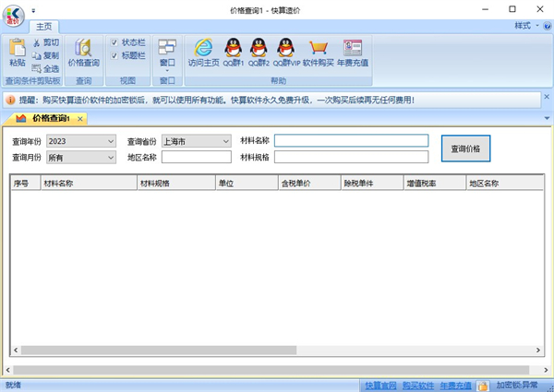
Task: Click the 材料名称 input field
Action: coord(351,140)
